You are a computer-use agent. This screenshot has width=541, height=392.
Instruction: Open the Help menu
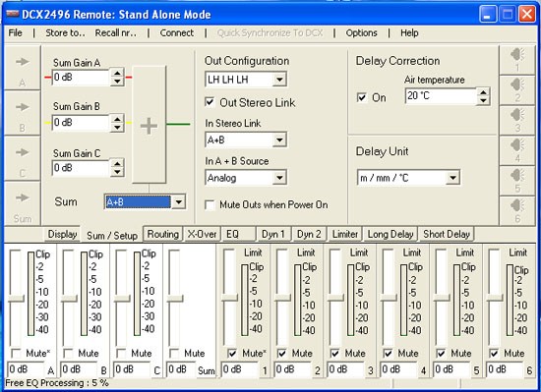(x=409, y=32)
